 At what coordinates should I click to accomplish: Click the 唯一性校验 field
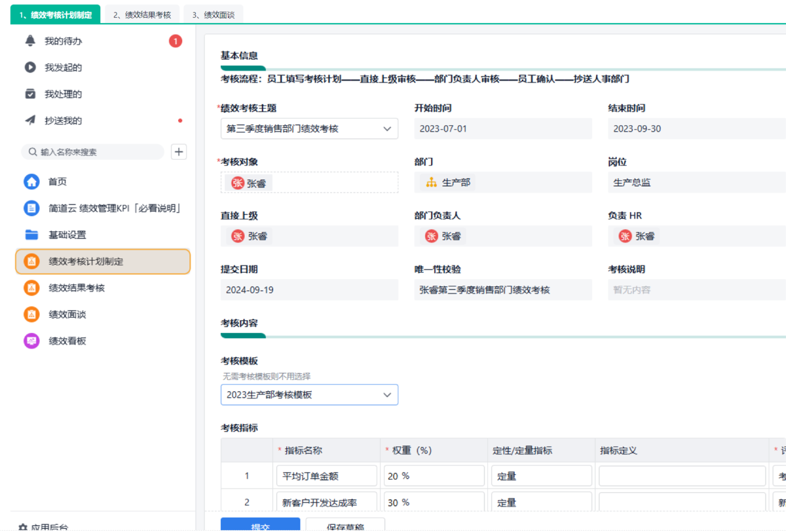pyautogui.click(x=503, y=290)
